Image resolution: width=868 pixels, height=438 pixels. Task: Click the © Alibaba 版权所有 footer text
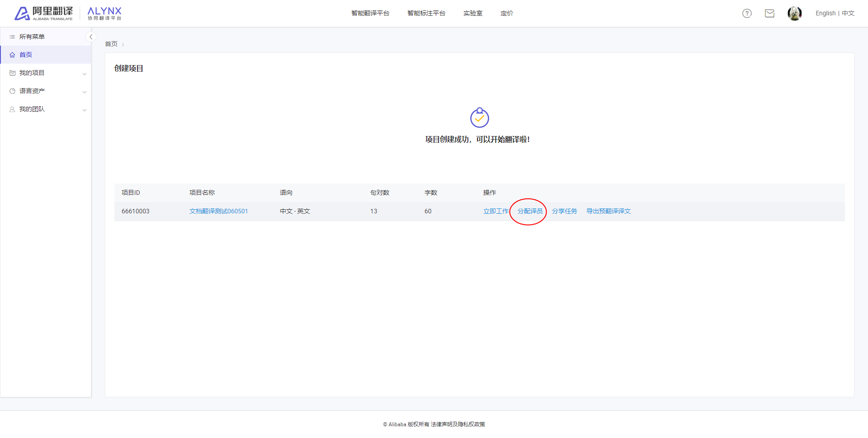tap(406, 424)
